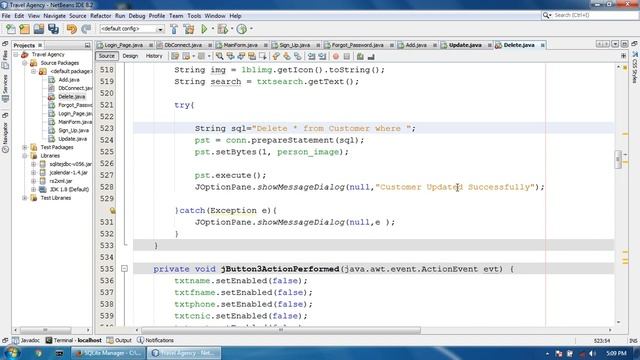The width and height of the screenshot is (640, 360).
Task: Click the Profile Project toolbar icon
Action: coord(242,29)
